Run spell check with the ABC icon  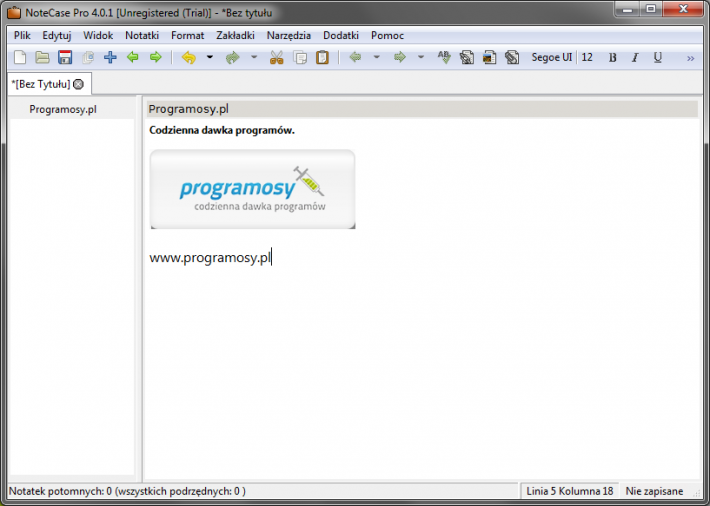444,58
